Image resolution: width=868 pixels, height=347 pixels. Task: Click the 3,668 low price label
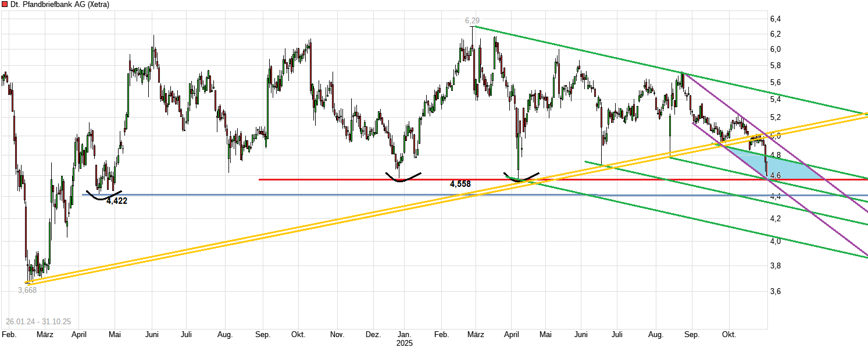click(x=28, y=289)
